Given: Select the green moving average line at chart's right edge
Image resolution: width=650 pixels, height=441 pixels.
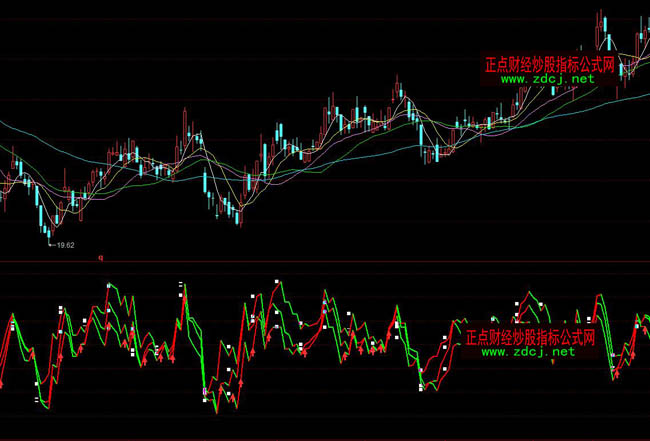Looking at the screenshot, I should click(x=640, y=80).
